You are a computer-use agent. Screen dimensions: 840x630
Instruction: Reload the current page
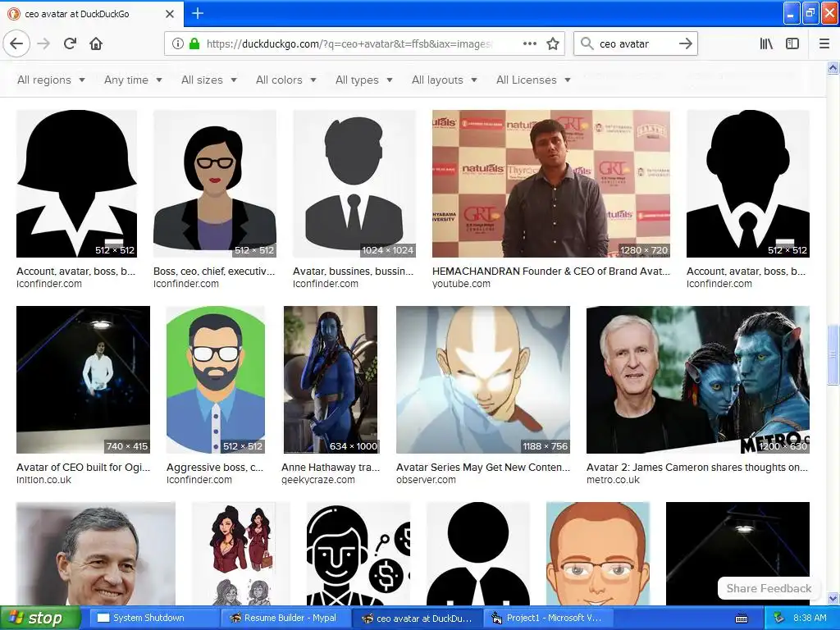(x=70, y=43)
